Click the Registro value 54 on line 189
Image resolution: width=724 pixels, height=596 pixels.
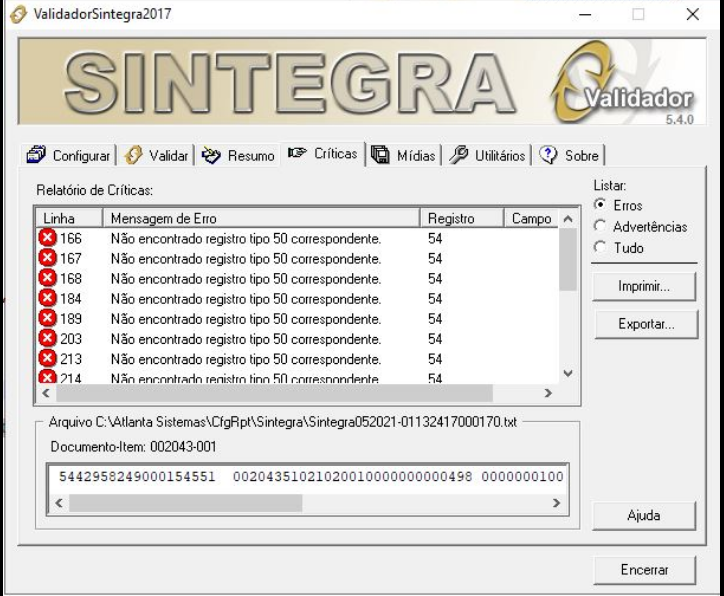coord(435,319)
